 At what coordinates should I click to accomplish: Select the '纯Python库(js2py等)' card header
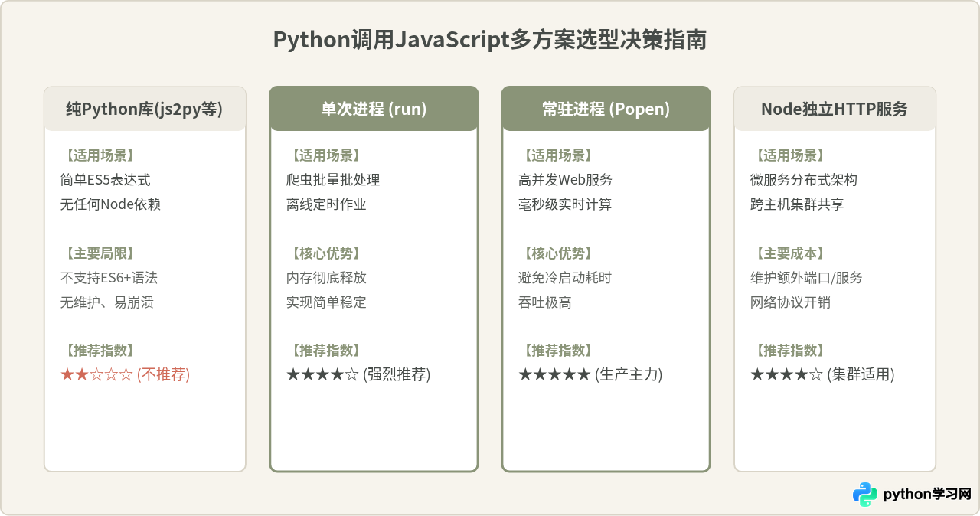pyautogui.click(x=145, y=109)
